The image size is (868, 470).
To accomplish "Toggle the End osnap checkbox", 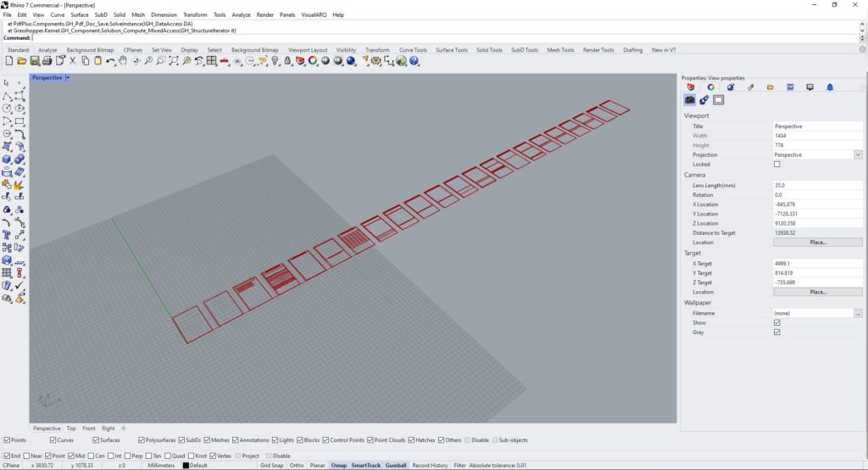I will pos(7,456).
